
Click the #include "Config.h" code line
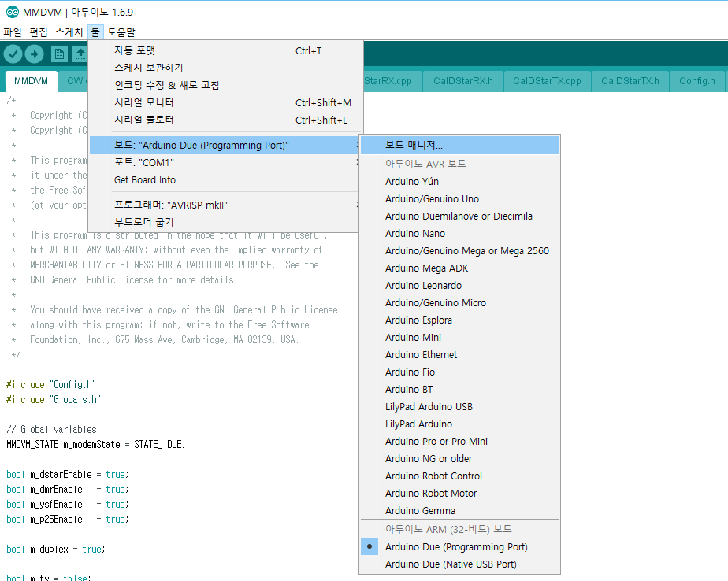[51, 385]
